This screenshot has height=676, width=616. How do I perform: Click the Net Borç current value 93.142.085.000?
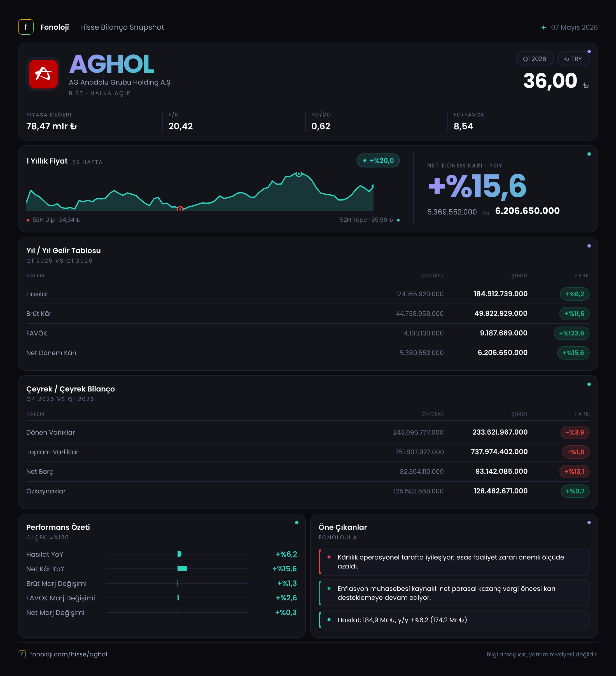[x=501, y=472]
